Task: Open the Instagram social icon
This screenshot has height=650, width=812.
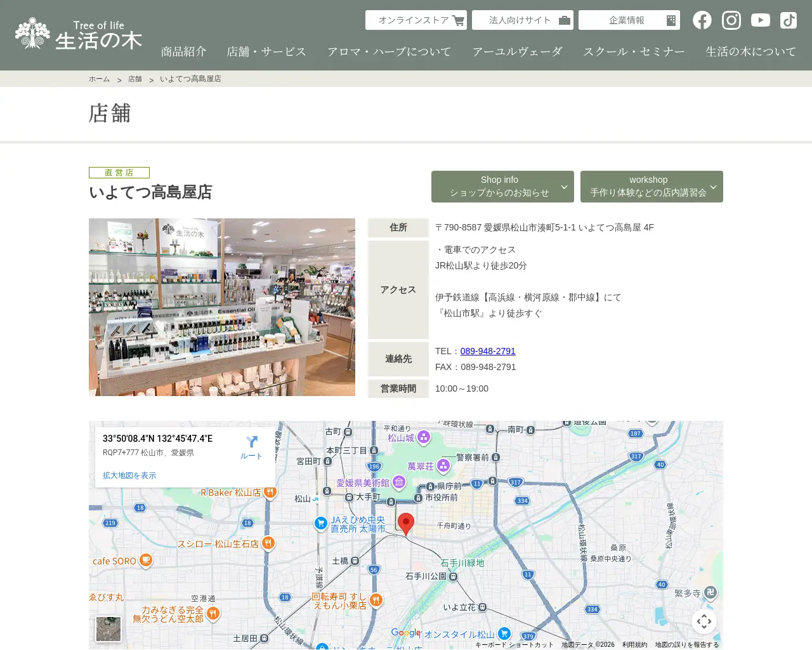Action: [731, 20]
